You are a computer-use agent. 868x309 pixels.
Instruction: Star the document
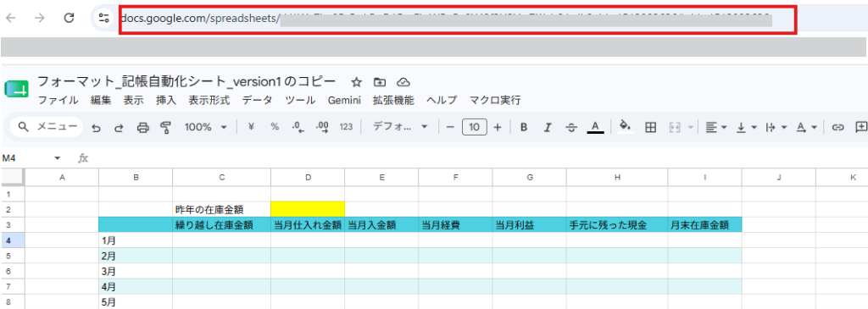coord(357,82)
